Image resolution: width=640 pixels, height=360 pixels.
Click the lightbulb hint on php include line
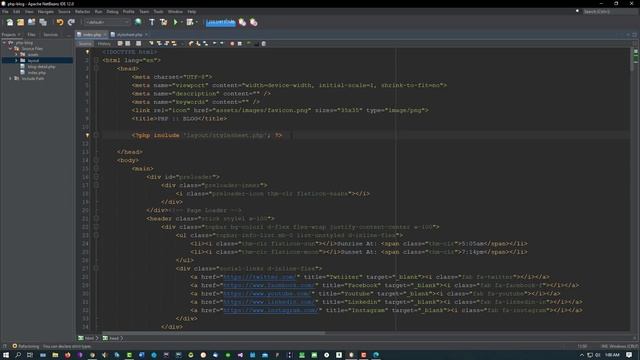click(x=87, y=135)
